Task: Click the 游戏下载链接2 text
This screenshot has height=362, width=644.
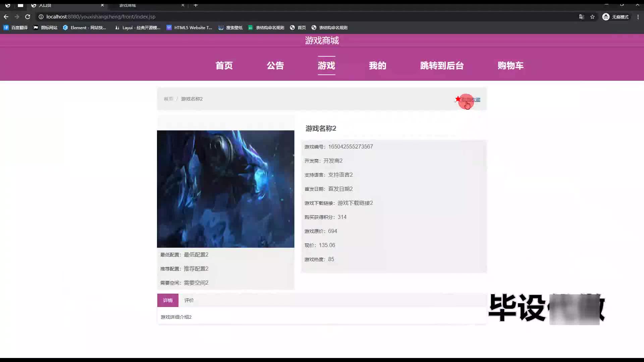Action: (x=355, y=203)
